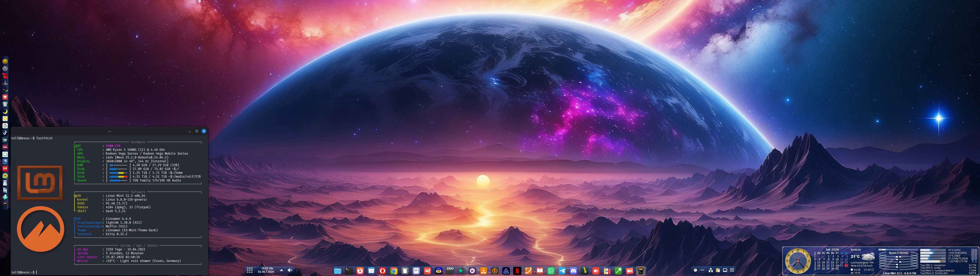Viewport: 980px width, 276px height.
Task: Open the three-dots tray applet
Action: tap(703, 270)
